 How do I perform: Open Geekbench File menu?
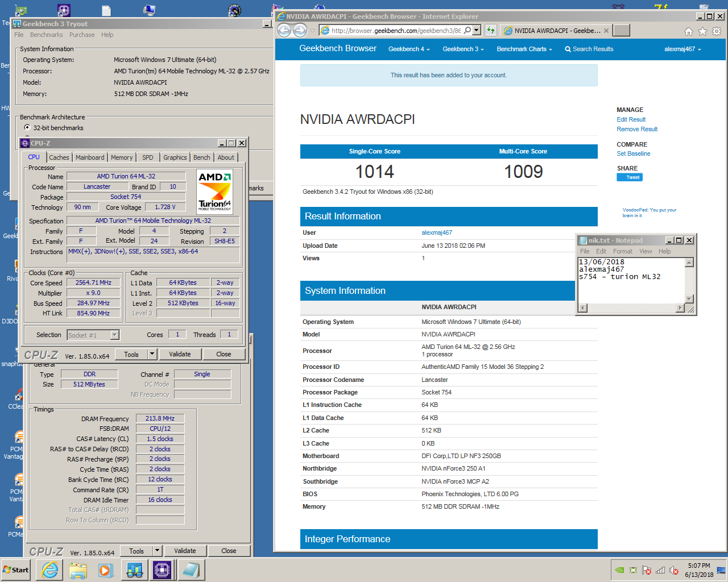(19, 35)
